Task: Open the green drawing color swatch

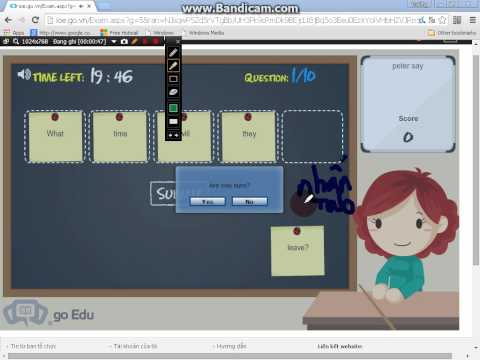Action: tap(173, 108)
